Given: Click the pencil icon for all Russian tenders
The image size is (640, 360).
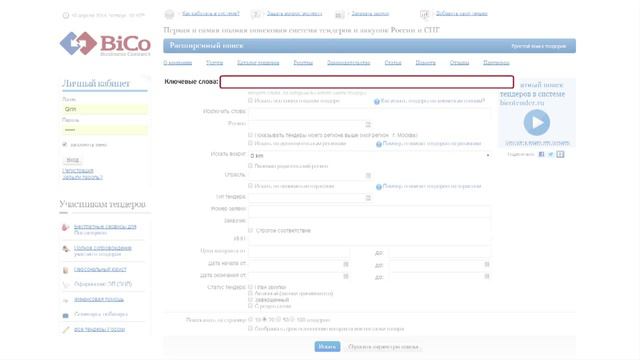Looking at the screenshot, I should pos(65,330).
